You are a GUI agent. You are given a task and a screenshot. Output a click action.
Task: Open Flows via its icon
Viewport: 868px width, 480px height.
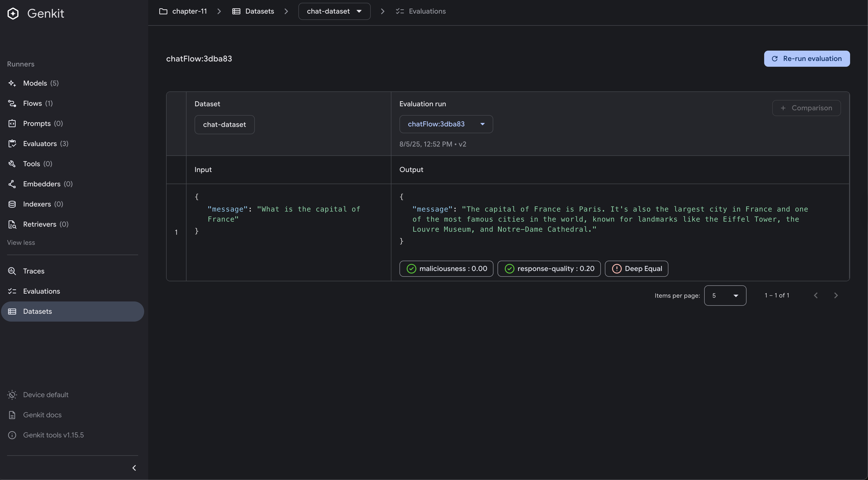[x=12, y=103]
